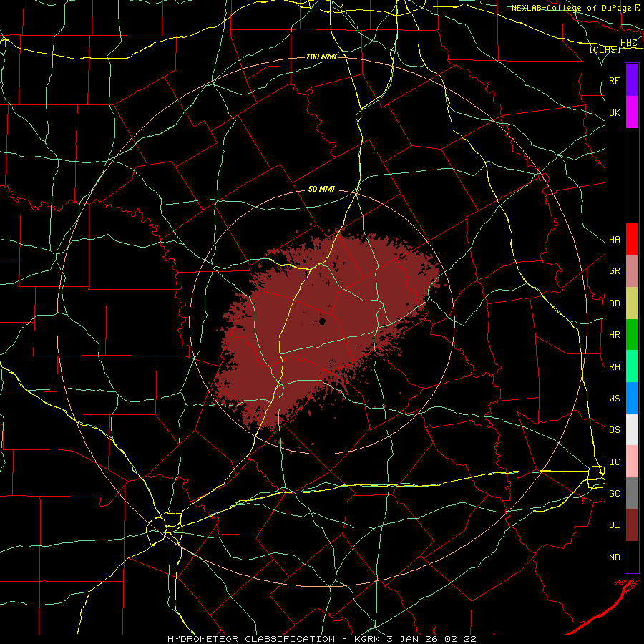Click the black radar site dot
644x644 pixels.
323,321
